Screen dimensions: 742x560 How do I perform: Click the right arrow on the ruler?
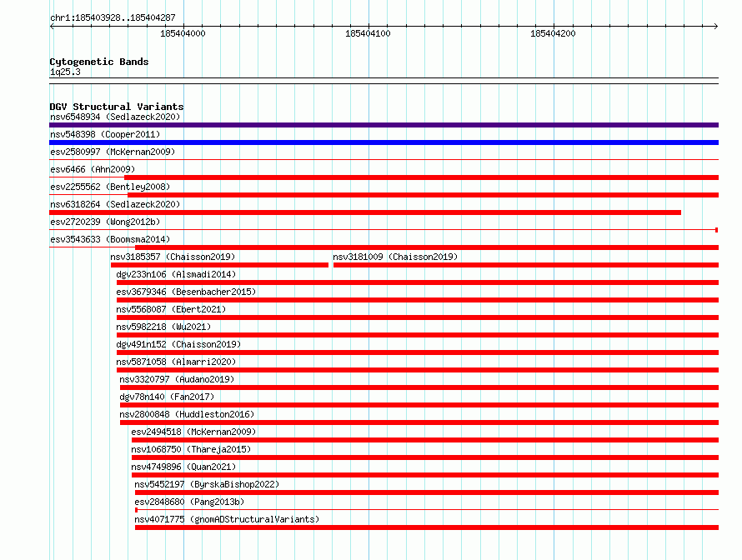tap(716, 27)
